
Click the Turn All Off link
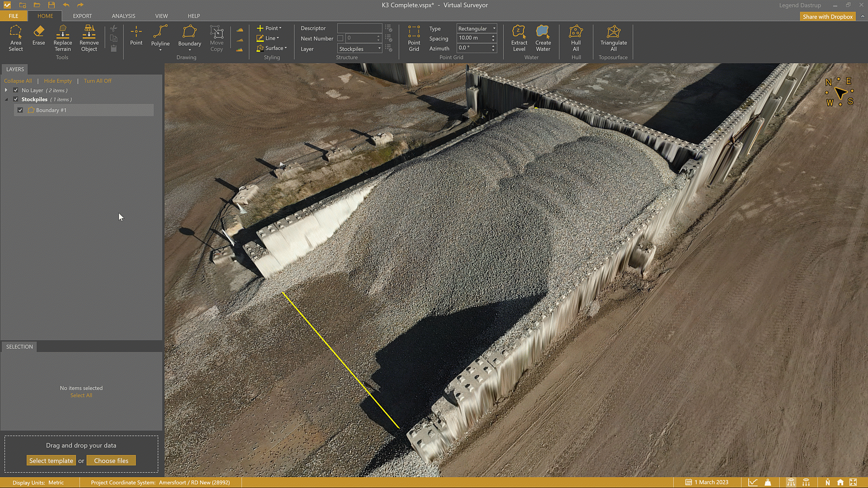point(97,81)
